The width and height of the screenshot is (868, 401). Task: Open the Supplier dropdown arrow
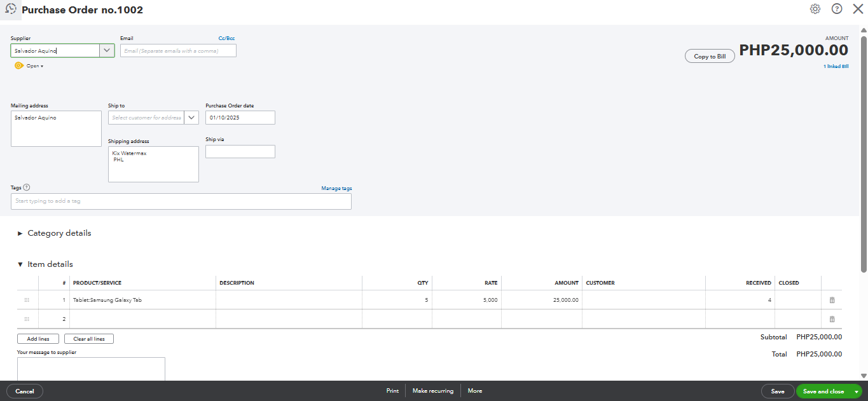pos(107,51)
